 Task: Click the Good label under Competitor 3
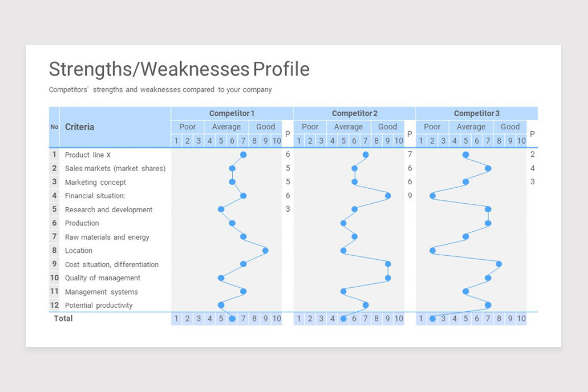click(510, 127)
